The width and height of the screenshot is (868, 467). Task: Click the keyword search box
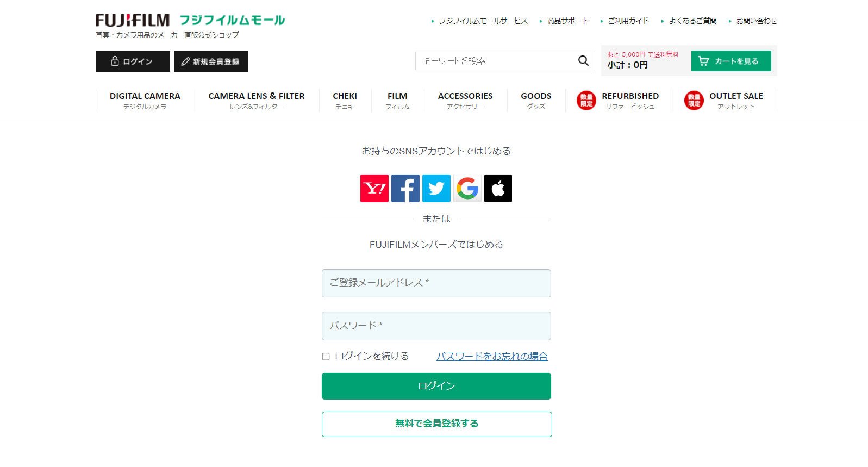[x=495, y=61]
